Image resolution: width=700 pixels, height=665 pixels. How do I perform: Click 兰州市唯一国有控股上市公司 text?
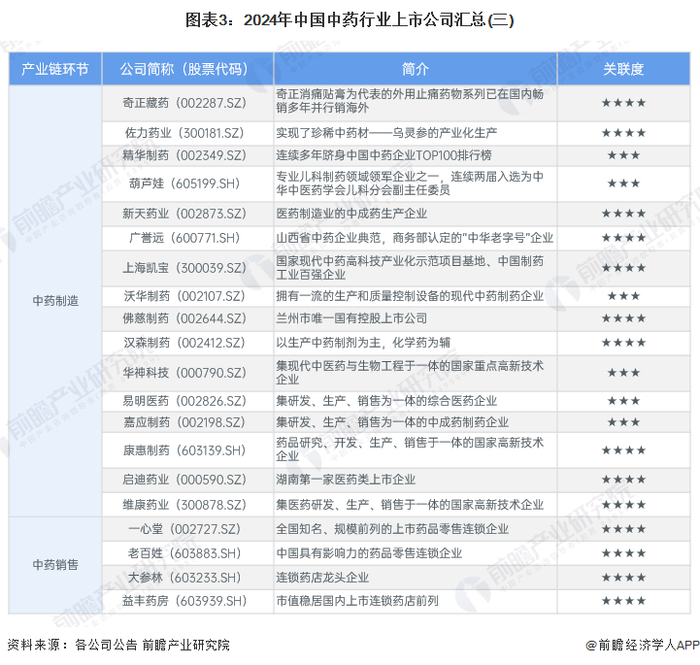[x=352, y=319]
